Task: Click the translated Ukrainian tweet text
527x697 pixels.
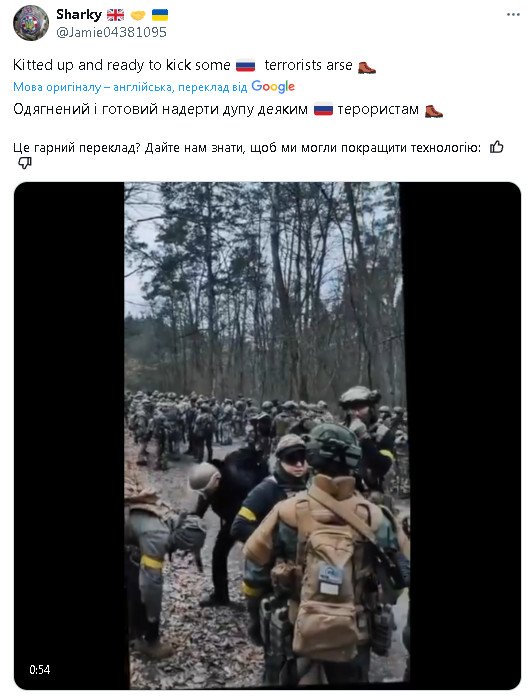Action: tap(228, 109)
